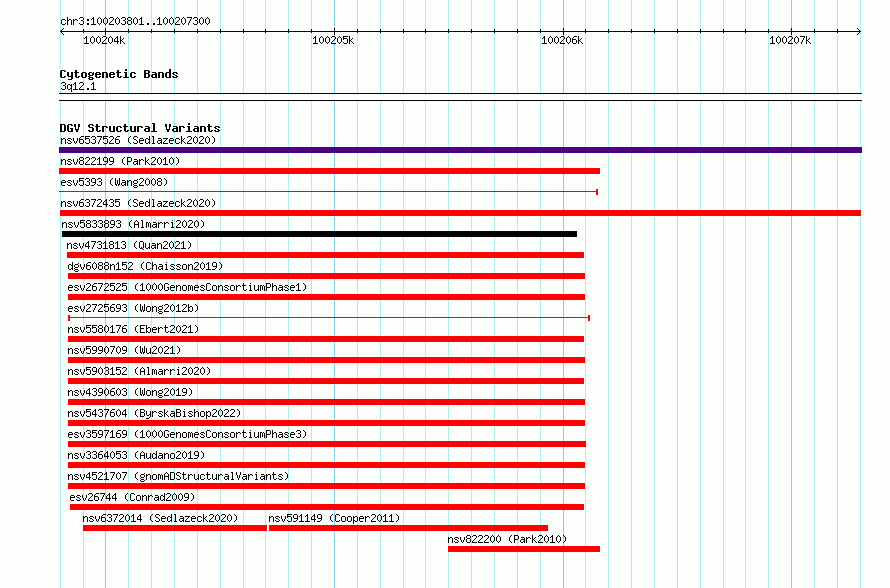Click esv2672525 (1000GenomesConsortiumPhase1) label
This screenshot has height=588, width=890.
(x=187, y=287)
